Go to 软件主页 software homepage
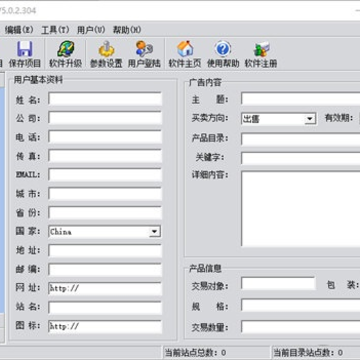The image size is (360, 360). click(185, 54)
